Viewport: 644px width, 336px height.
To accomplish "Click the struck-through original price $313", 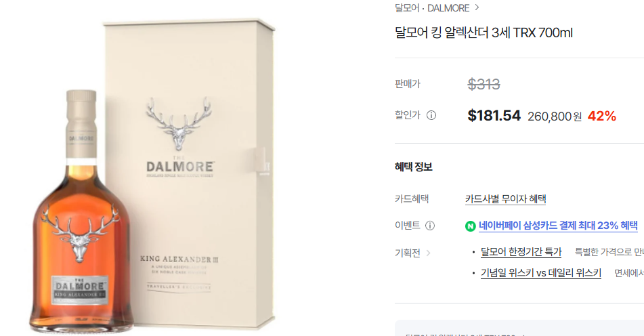I will (484, 84).
